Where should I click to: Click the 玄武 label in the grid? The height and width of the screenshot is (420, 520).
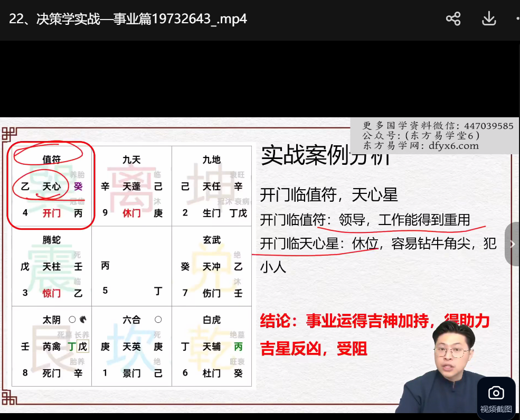click(212, 240)
